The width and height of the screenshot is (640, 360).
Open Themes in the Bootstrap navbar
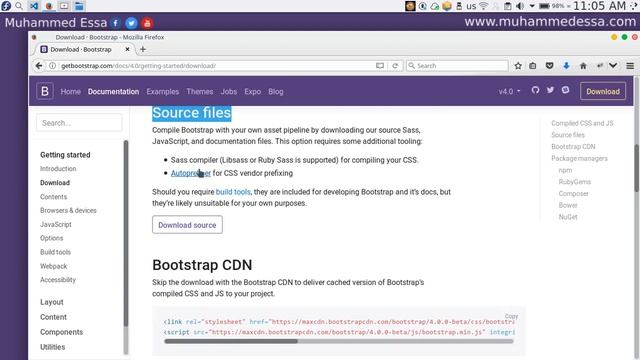coord(200,91)
